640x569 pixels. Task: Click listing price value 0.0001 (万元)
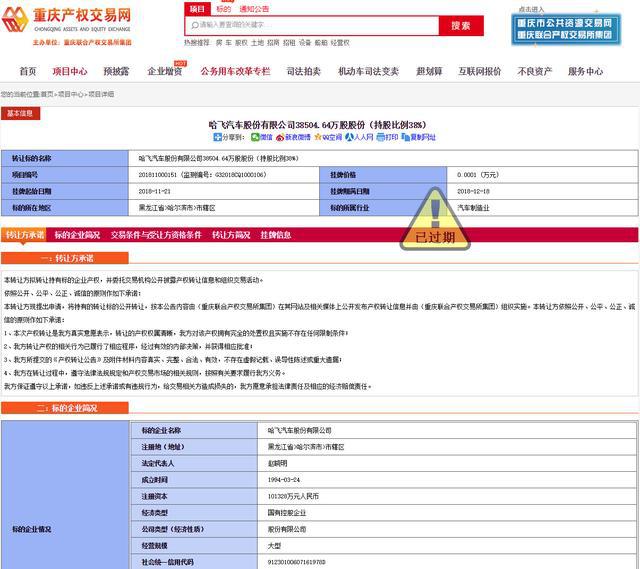pyautogui.click(x=478, y=175)
